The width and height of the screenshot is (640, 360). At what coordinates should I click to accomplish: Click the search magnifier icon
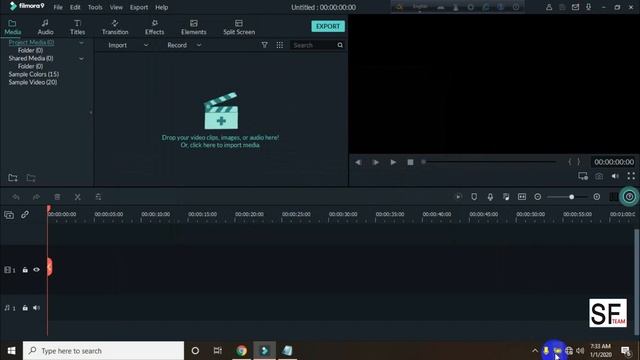click(340, 45)
